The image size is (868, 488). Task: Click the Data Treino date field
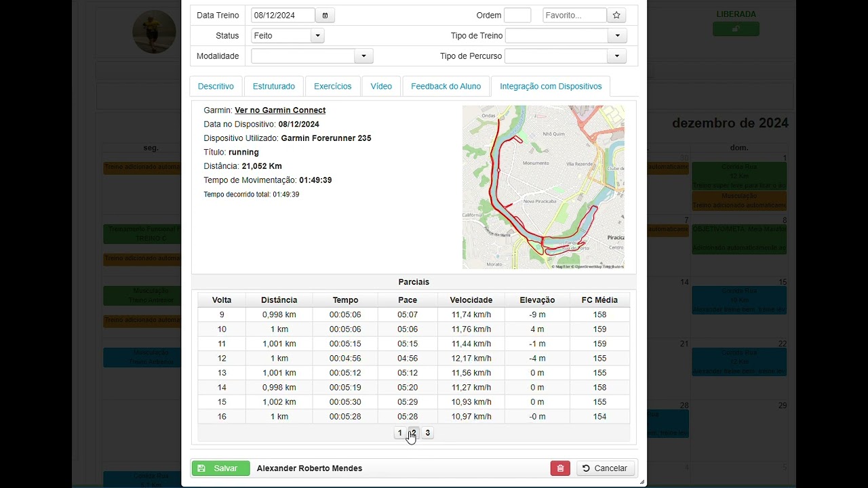(283, 15)
